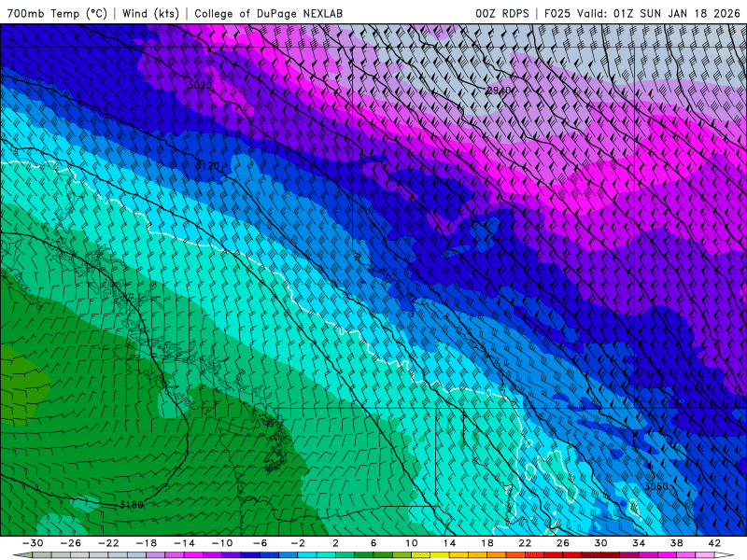747x560 pixels.
Task: Click the 38 color bar label
Action: (676, 543)
